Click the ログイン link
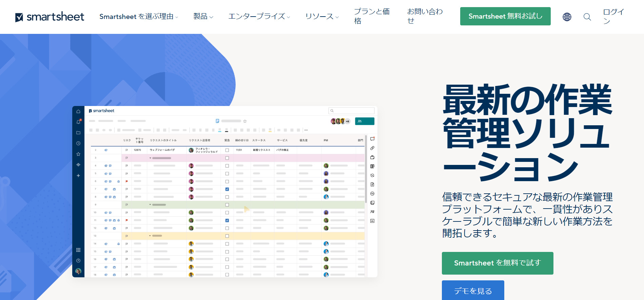The height and width of the screenshot is (300, 644). click(x=613, y=16)
